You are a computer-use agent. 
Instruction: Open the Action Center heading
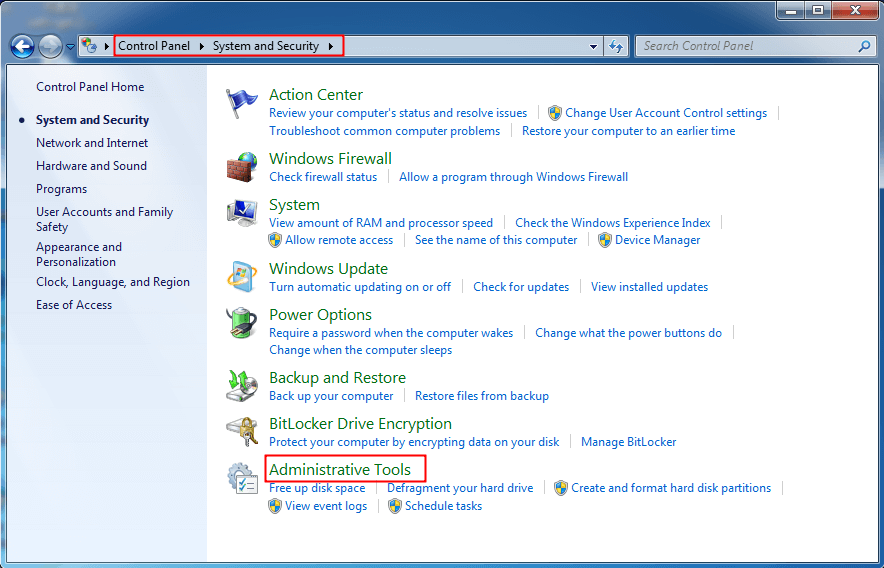point(316,95)
